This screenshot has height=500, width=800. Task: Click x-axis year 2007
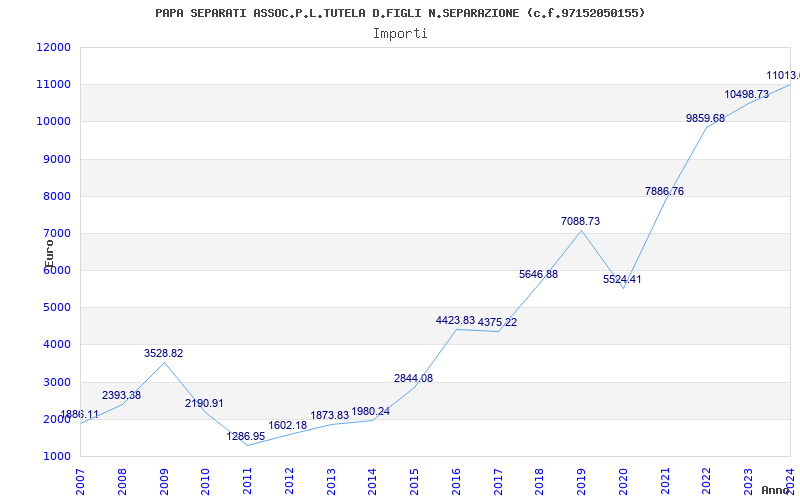[80, 482]
